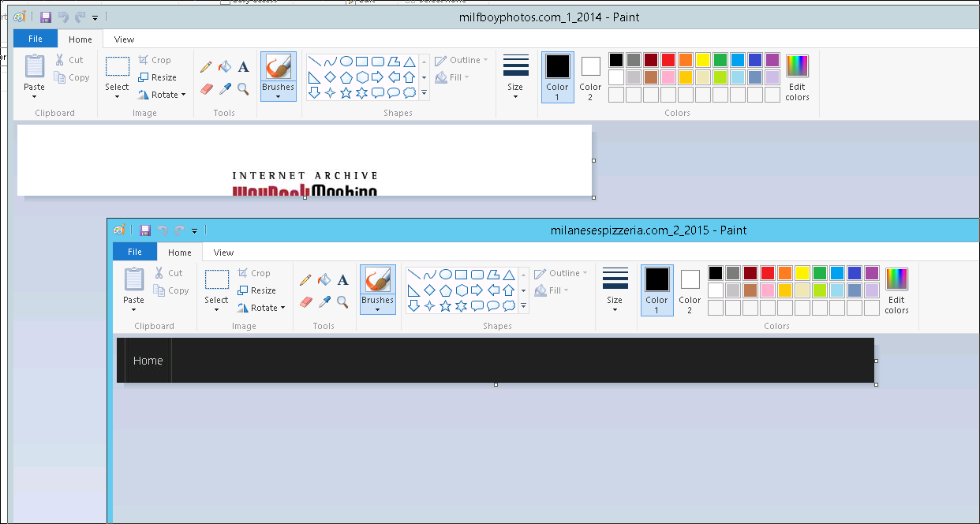Choose the Line shape in milanesespizzeria window
The image size is (980, 524).
tap(413, 275)
